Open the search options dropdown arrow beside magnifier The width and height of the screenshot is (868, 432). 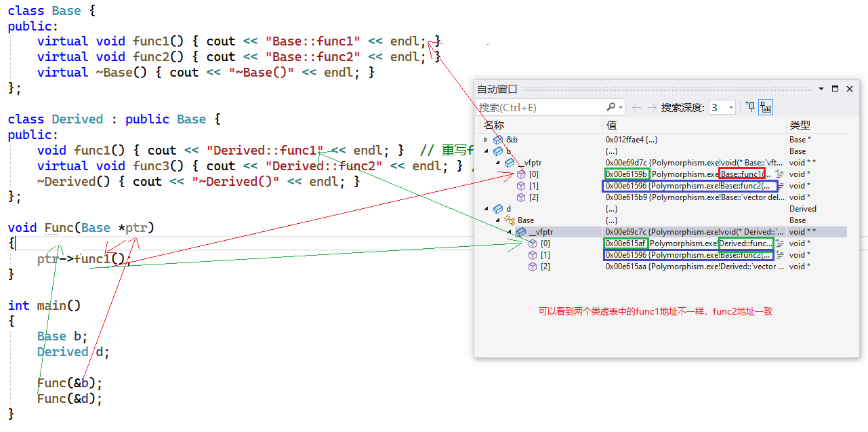(x=621, y=107)
